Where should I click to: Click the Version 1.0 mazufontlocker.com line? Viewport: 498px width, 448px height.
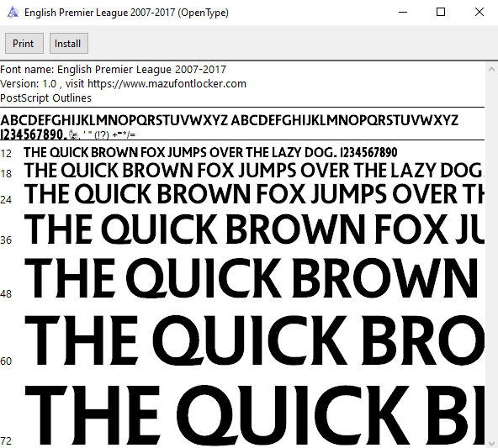(123, 84)
